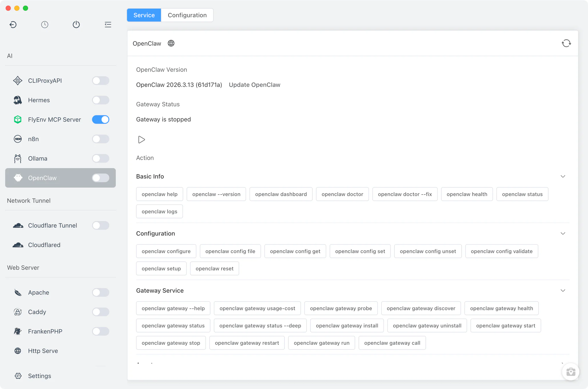This screenshot has height=389, width=588.
Task: Start the gateway with play icon
Action: click(141, 140)
